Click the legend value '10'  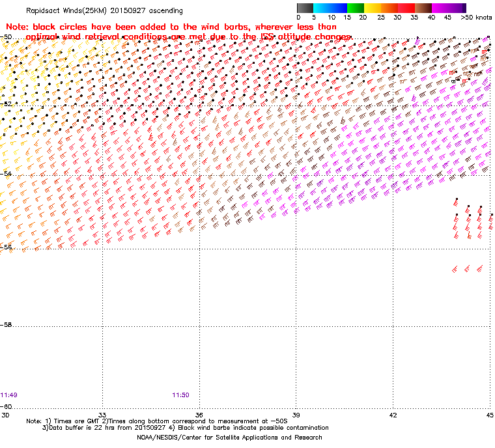pos(331,18)
